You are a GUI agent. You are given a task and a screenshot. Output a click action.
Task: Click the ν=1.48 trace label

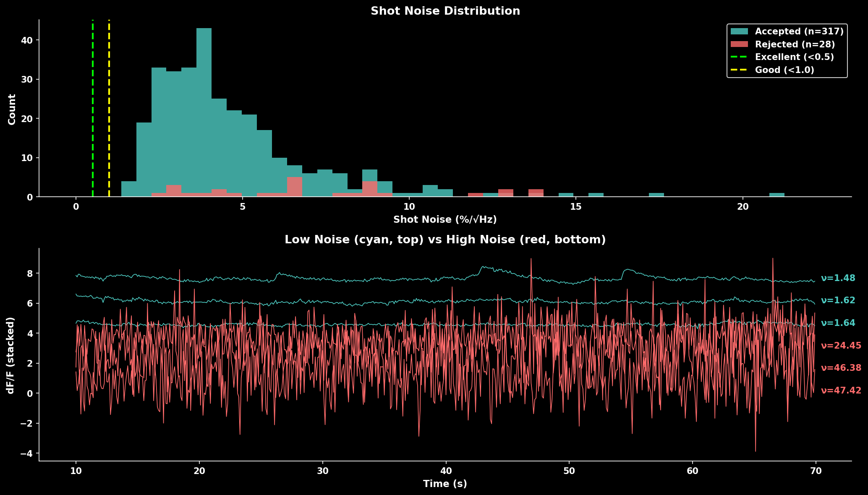838,278
